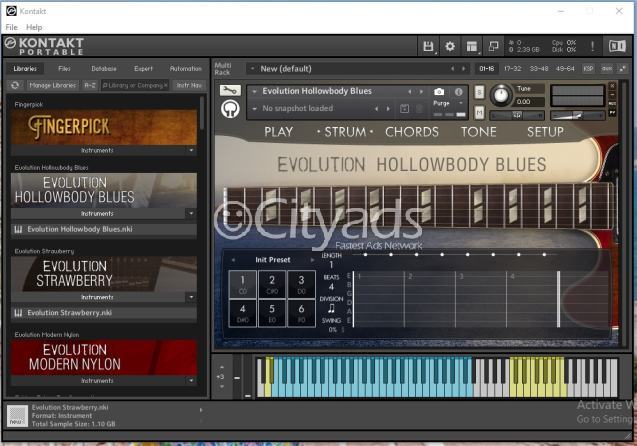Delete snapshot with trash icon
This screenshot has height=446, width=637.
(419, 108)
